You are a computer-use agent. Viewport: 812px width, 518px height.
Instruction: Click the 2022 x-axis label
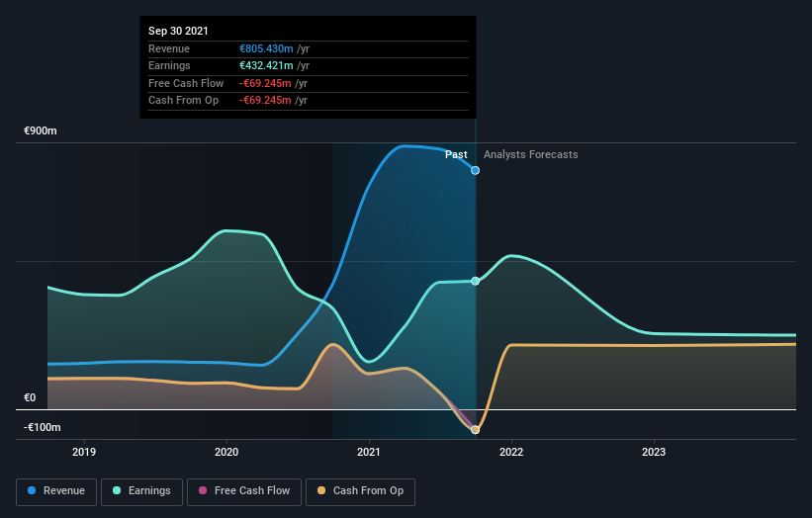(511, 453)
